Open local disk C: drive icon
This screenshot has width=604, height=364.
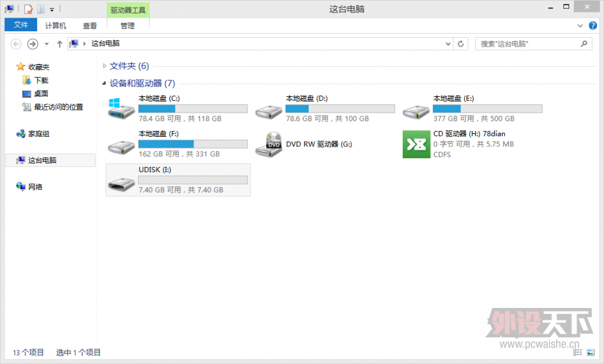[x=121, y=109]
